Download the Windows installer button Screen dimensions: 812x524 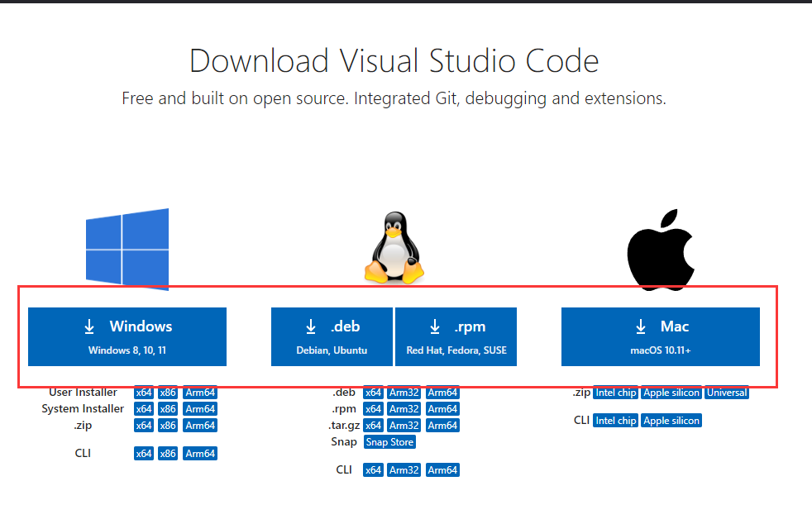[127, 336]
